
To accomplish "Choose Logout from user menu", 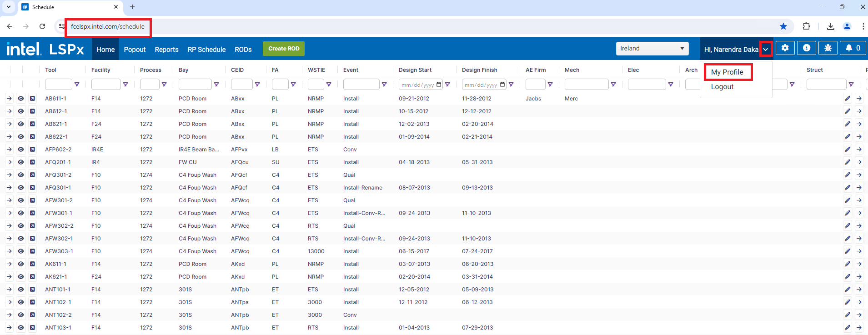I will [x=722, y=87].
